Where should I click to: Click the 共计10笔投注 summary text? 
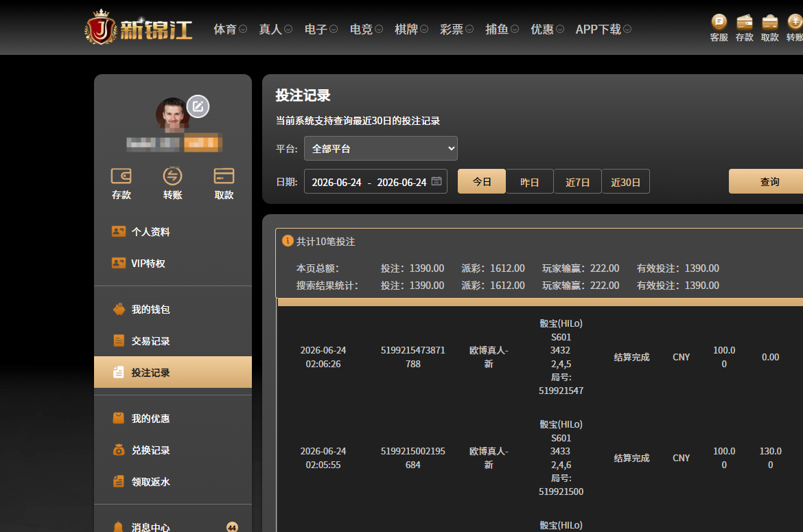pyautogui.click(x=326, y=241)
